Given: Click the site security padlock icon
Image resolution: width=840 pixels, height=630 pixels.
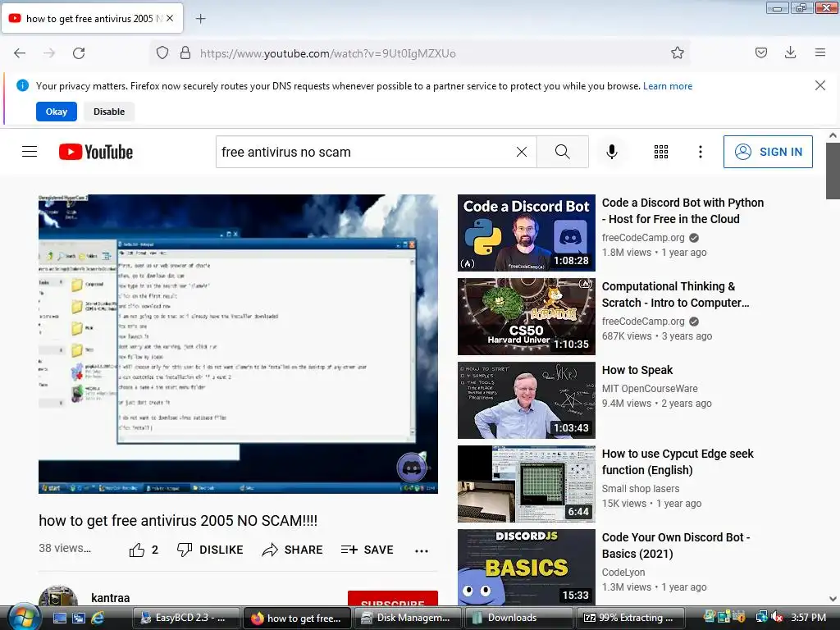Looking at the screenshot, I should tap(185, 53).
